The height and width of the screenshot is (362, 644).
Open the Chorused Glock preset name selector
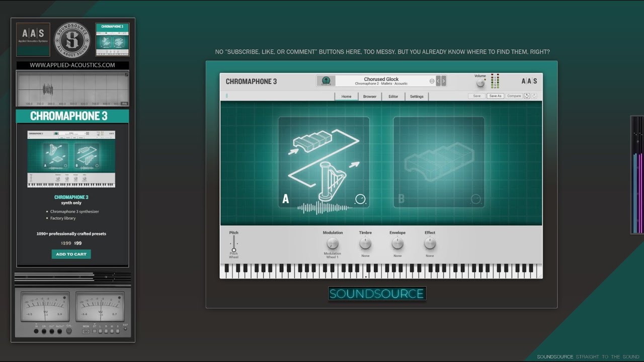coord(381,79)
